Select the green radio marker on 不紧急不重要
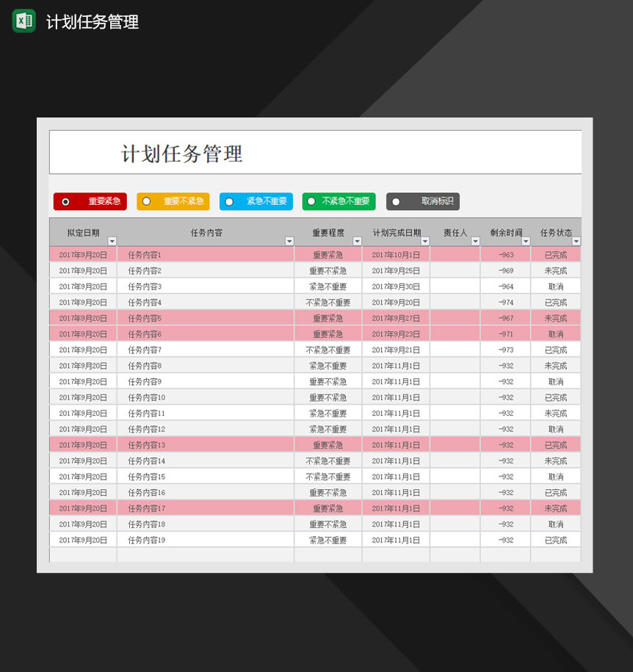The image size is (633, 672). (x=312, y=201)
